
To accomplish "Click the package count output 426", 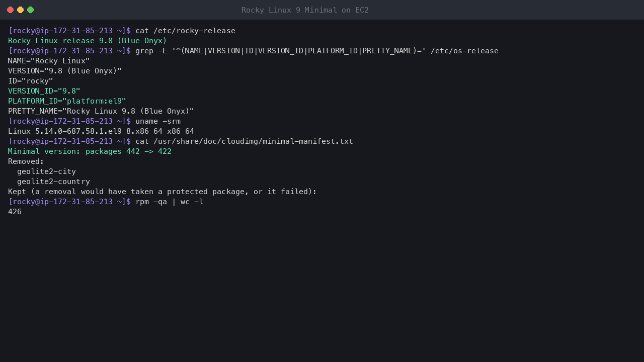I will coord(15,212).
